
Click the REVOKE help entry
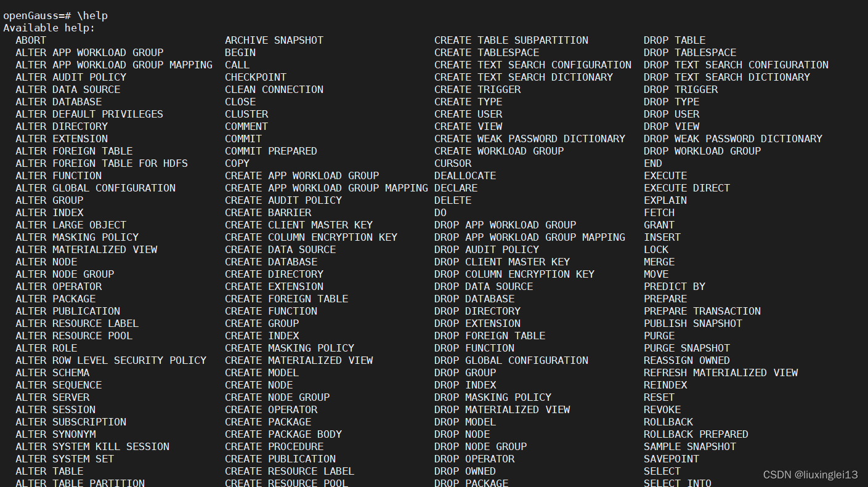pyautogui.click(x=662, y=409)
